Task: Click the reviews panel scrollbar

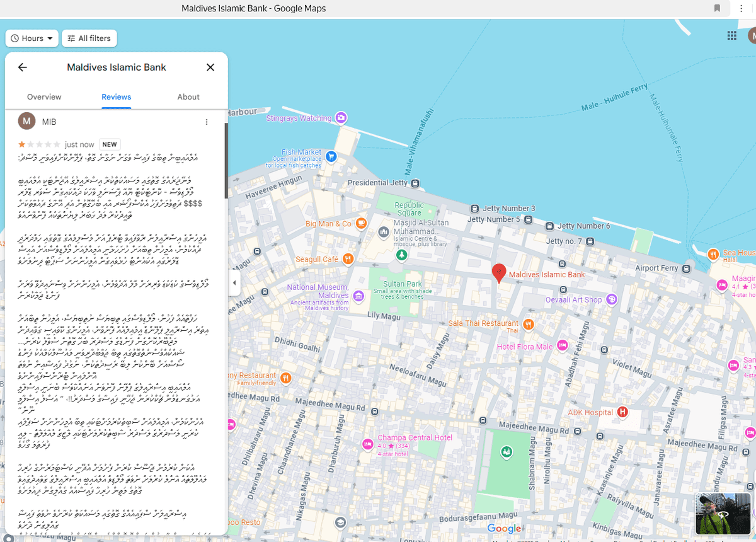Action: coord(226,161)
